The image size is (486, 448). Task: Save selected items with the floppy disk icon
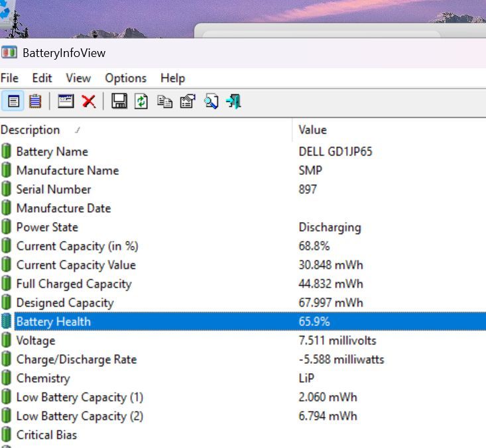[x=119, y=101]
